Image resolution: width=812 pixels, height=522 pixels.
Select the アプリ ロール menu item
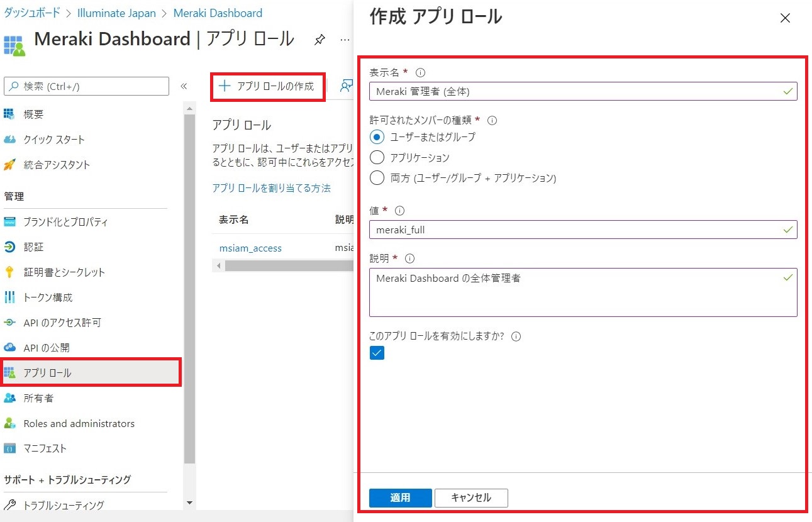[x=92, y=373]
